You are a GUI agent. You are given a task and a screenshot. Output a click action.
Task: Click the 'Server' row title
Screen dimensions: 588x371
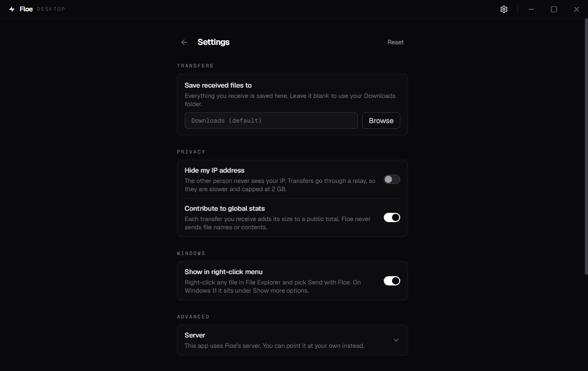click(x=194, y=335)
